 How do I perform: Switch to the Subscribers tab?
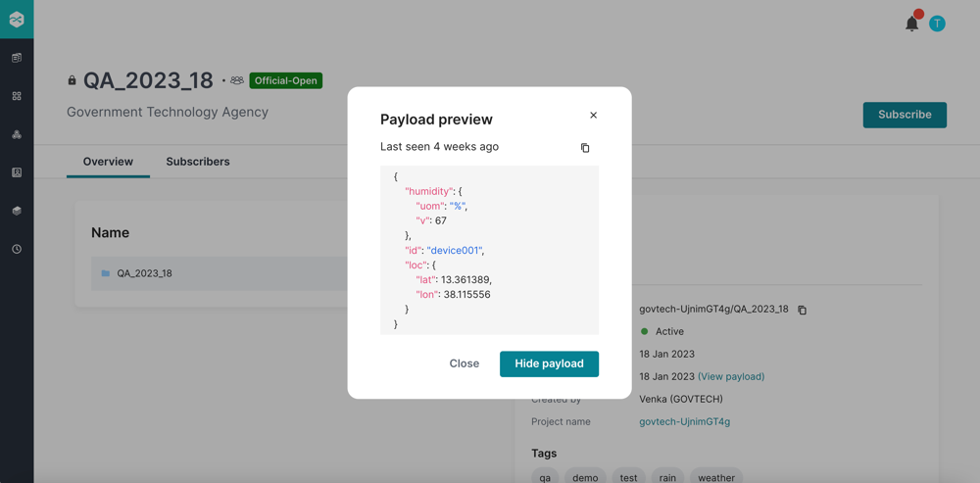click(198, 162)
